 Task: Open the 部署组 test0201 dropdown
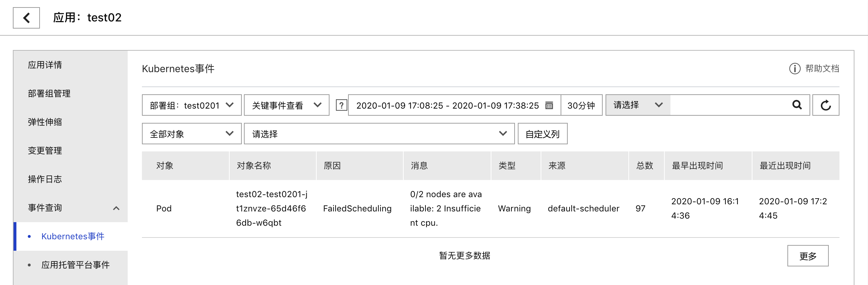[x=192, y=105]
